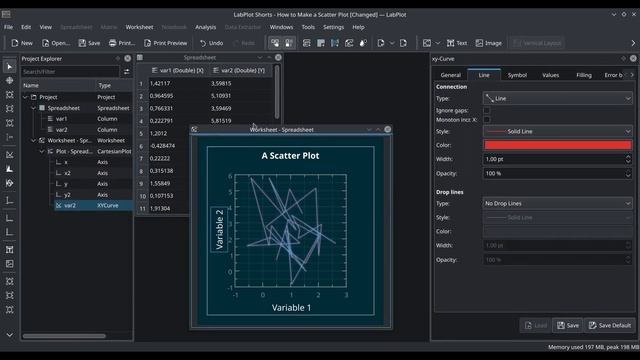Open dropdown arrow next to import icon
Image resolution: width=640 pixels, height=360 pixels.
(x=392, y=43)
